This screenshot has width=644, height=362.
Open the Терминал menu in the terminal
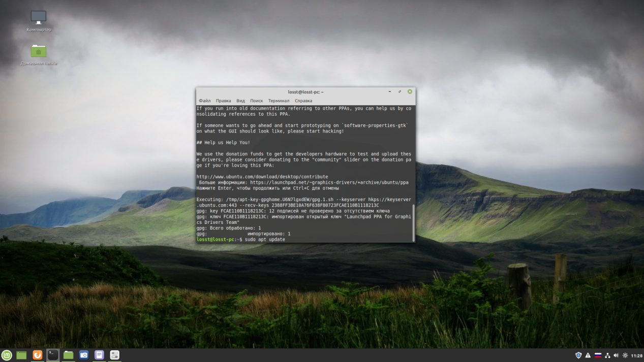tap(279, 101)
